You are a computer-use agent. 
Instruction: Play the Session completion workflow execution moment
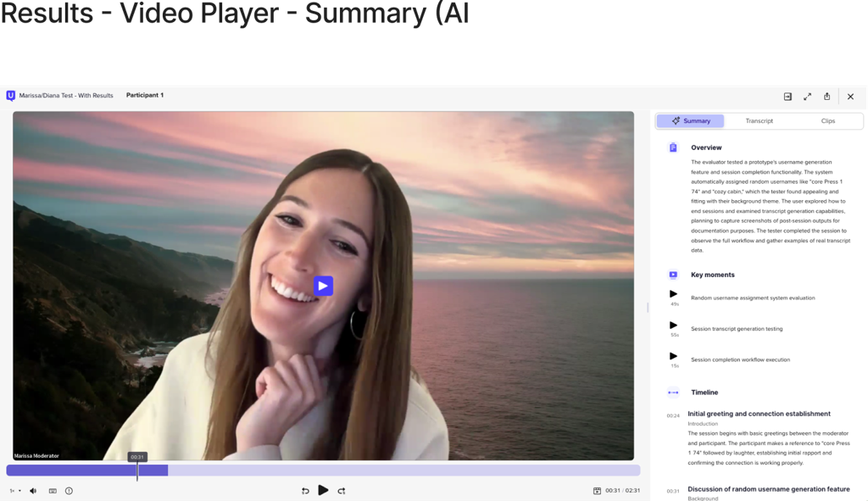coord(674,356)
